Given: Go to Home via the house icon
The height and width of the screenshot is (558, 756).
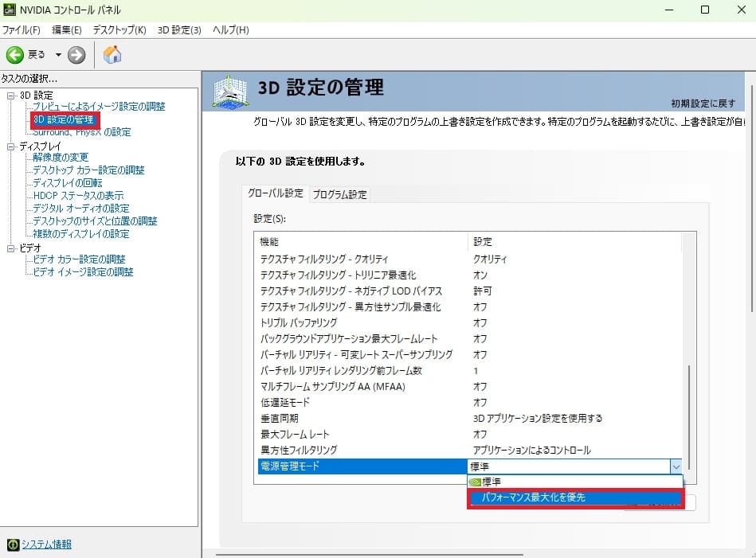Looking at the screenshot, I should pos(112,54).
